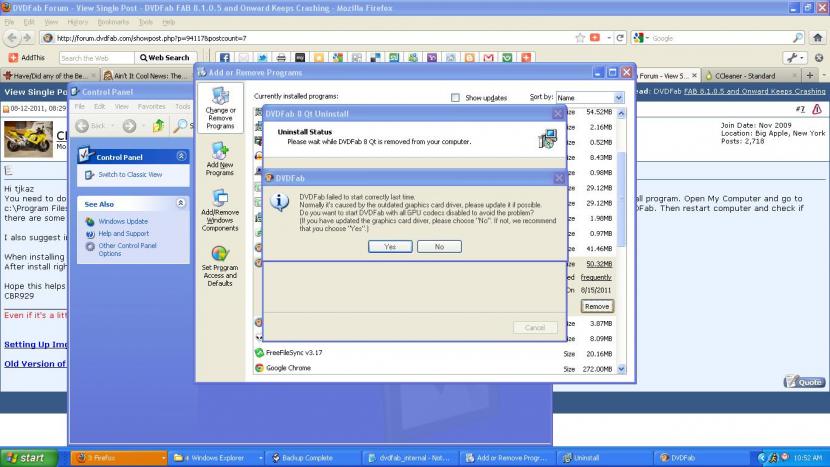This screenshot has height=467, width=830.
Task: Click Remove button for selected program
Action: pyautogui.click(x=597, y=307)
